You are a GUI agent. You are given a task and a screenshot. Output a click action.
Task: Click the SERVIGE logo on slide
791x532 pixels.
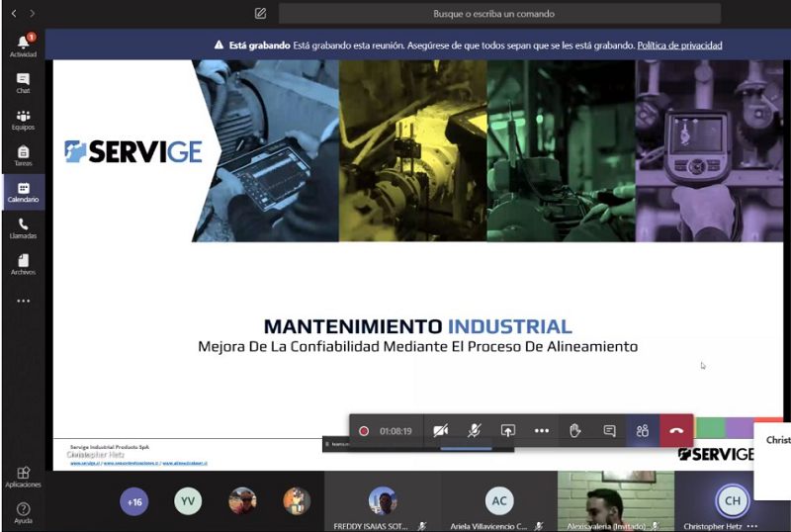pos(133,151)
